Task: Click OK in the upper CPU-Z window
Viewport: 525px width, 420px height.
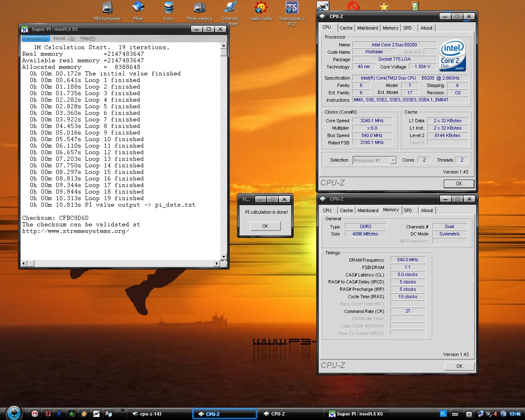Action: tap(459, 183)
